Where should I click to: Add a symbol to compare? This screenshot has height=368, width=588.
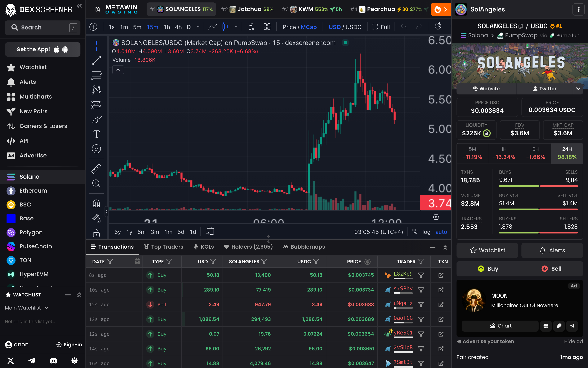93,27
